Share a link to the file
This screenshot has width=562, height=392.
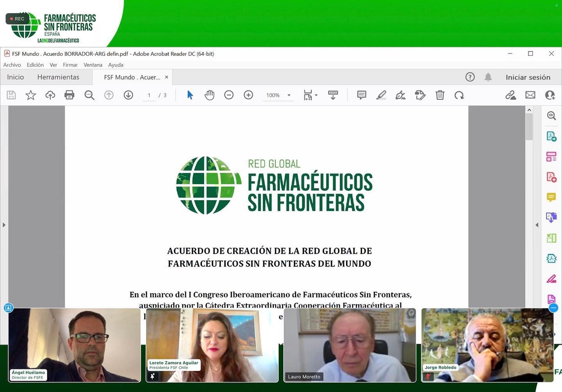click(510, 95)
